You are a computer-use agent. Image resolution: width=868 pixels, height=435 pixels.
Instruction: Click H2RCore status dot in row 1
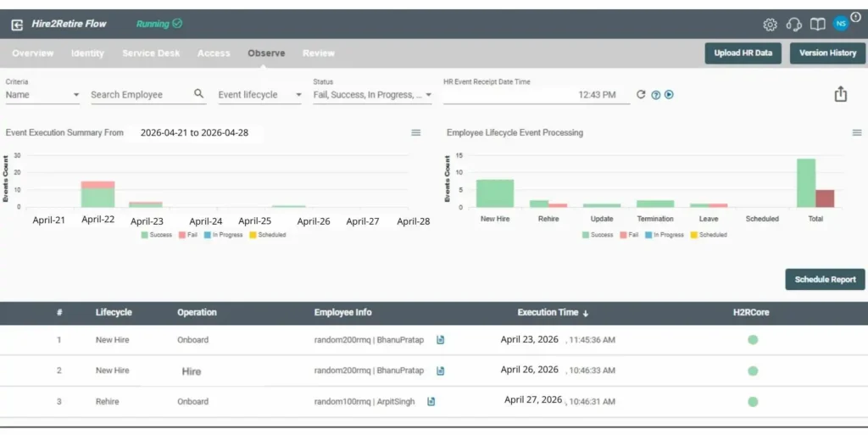click(753, 340)
